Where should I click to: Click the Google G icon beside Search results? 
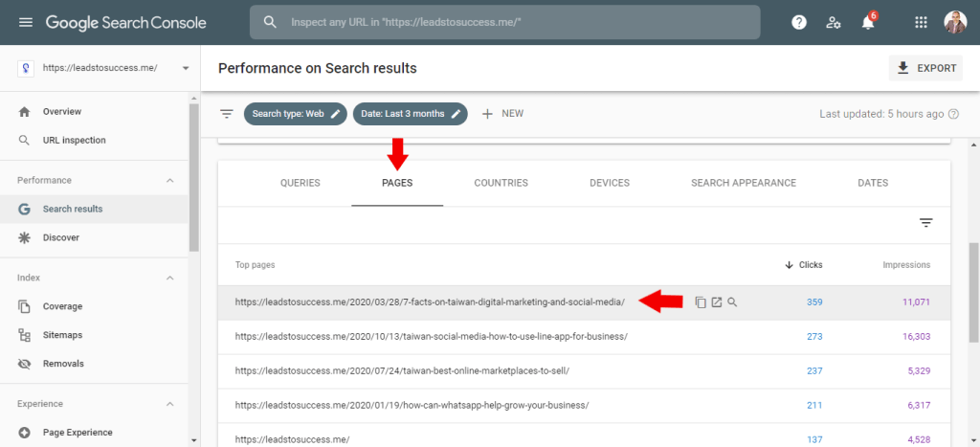[x=24, y=210]
